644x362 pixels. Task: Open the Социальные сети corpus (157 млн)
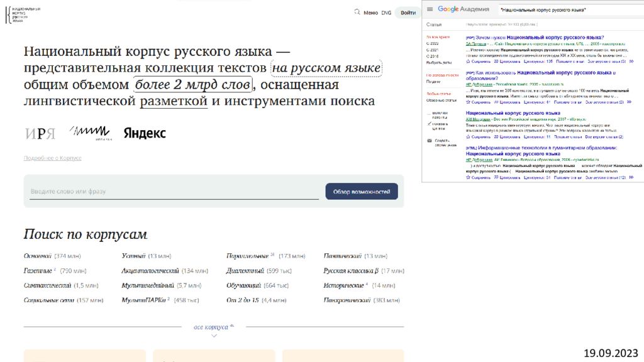point(64,300)
